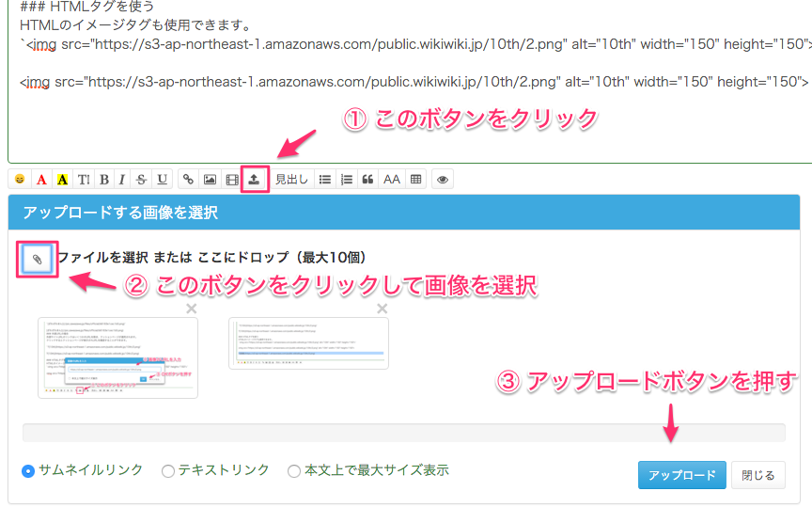Click the upload file toolbar icon
This screenshot has height=523, width=812.
point(255,179)
